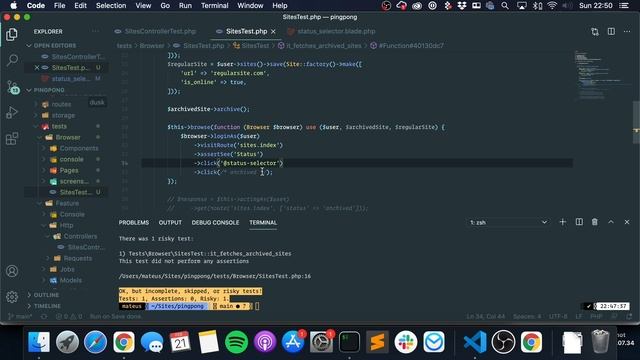Open the Run menu
The height and width of the screenshot is (360, 640).
point(185,6)
